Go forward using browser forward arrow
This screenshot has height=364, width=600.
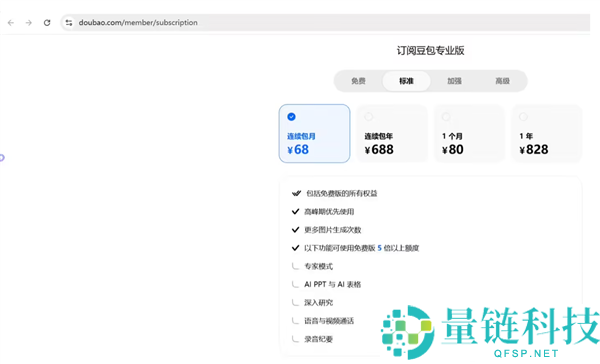[29, 23]
